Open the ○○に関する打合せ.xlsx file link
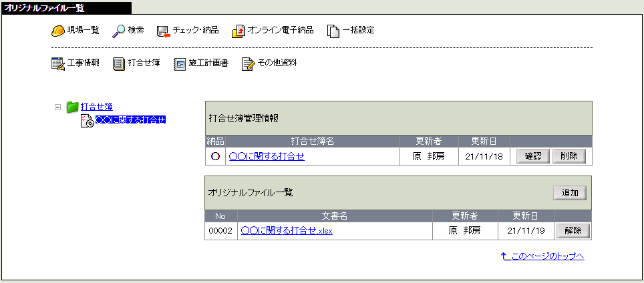Image resolution: width=644 pixels, height=283 pixels. pyautogui.click(x=287, y=231)
